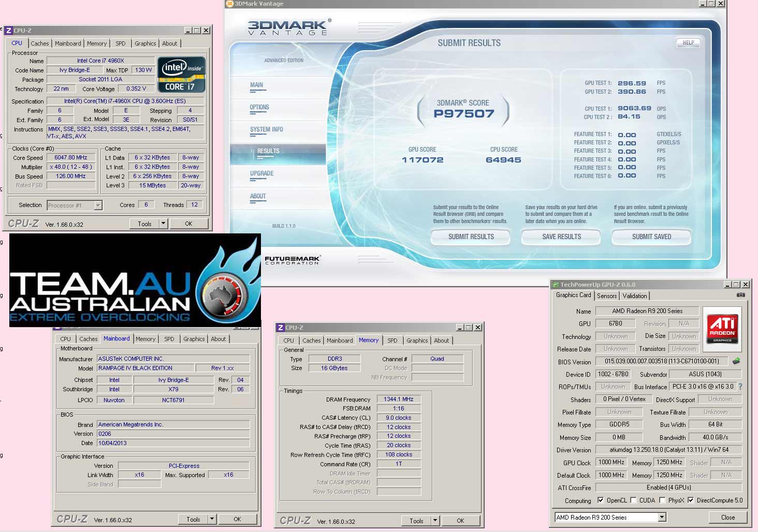Image resolution: width=758 pixels, height=532 pixels.
Task: Click the CPU-Z memory window title icon
Action: pyautogui.click(x=281, y=328)
